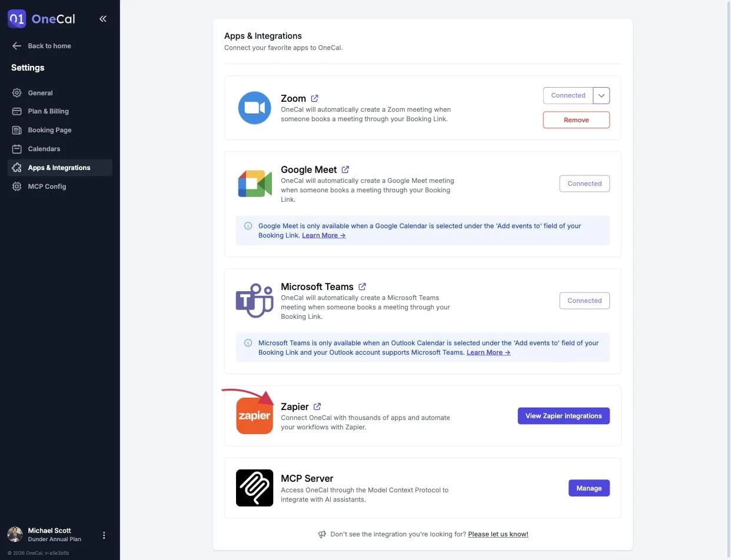Open Plan & Billing settings

point(60,111)
